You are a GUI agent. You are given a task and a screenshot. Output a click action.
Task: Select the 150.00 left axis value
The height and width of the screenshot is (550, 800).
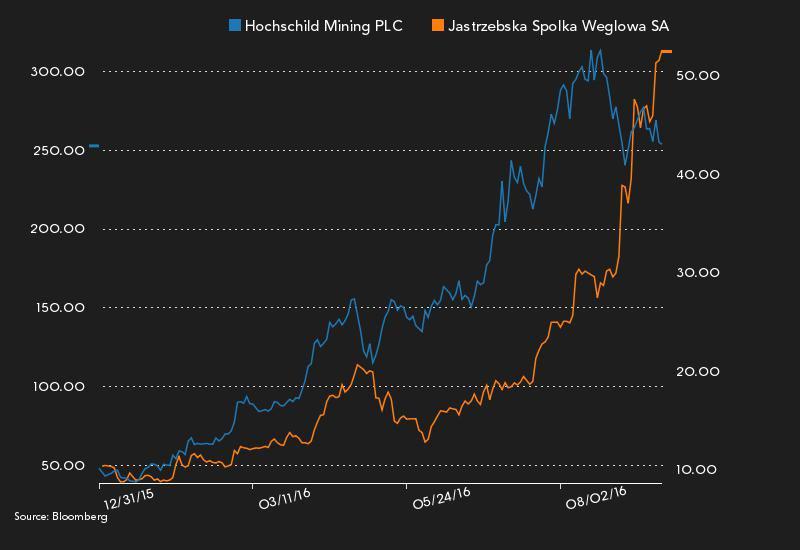click(57, 308)
